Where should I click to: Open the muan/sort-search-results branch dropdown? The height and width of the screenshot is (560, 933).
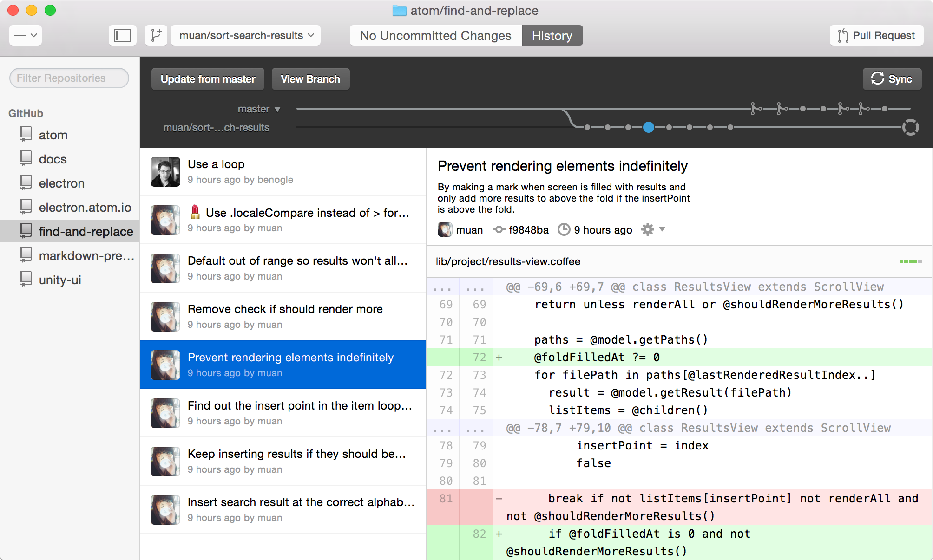coord(246,35)
